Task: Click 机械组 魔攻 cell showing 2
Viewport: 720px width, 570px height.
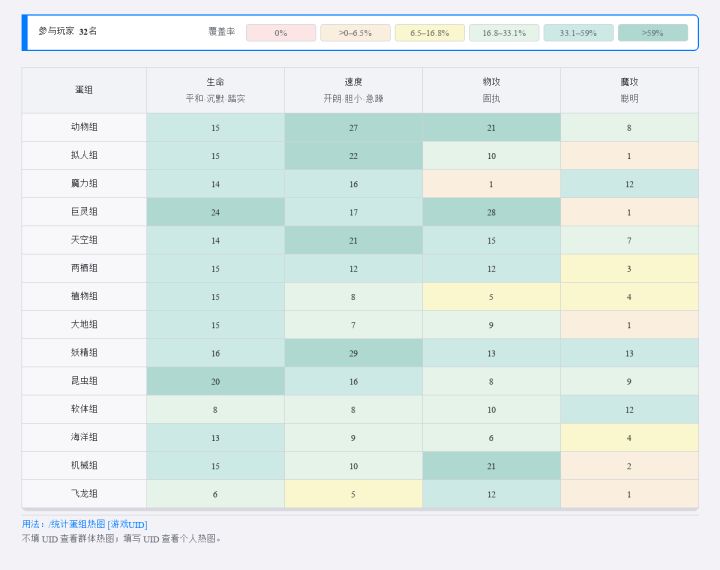Action: [629, 466]
